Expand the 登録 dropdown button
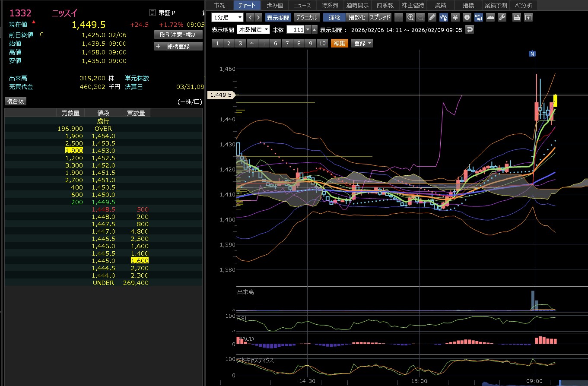 pos(362,43)
